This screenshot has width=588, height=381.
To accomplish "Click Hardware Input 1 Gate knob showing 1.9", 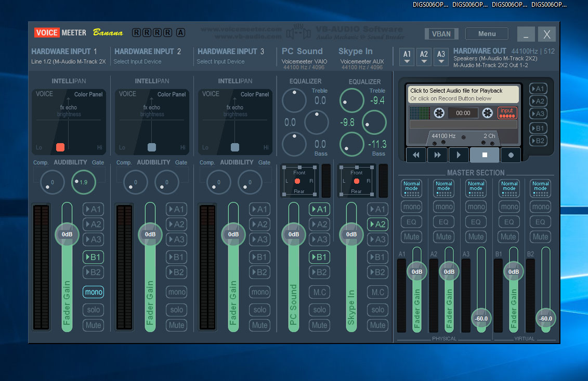I will click(x=83, y=182).
